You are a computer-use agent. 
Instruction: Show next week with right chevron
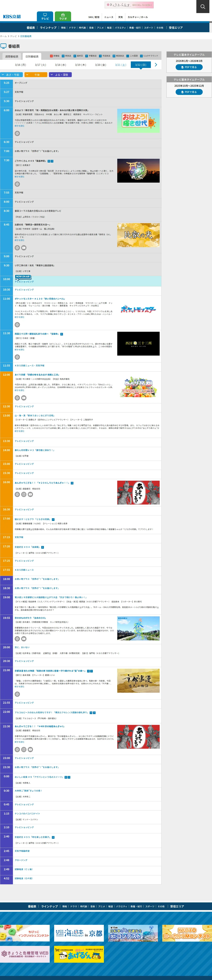pyautogui.click(x=156, y=65)
